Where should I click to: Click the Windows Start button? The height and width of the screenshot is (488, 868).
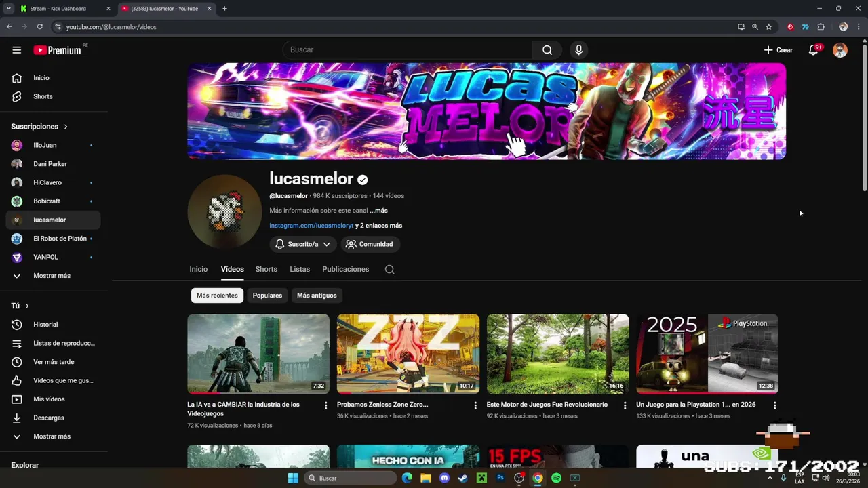pos(293,478)
